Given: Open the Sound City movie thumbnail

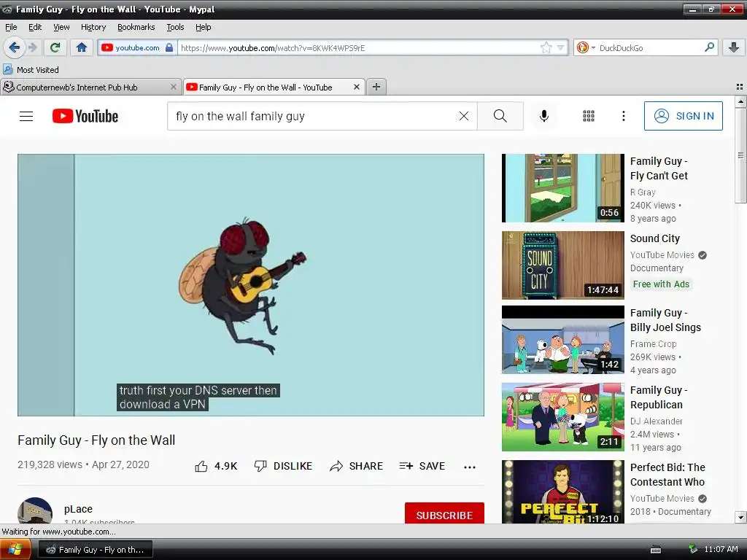Looking at the screenshot, I should coord(563,265).
